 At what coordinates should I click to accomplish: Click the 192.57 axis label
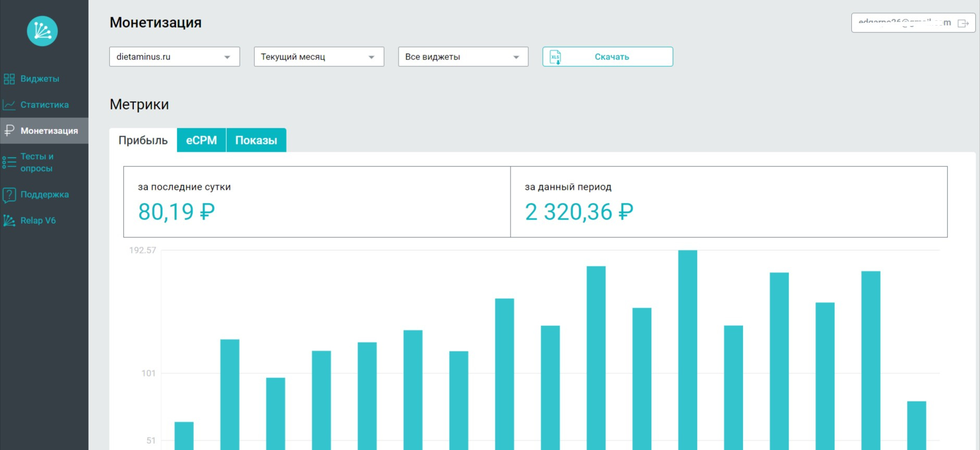pyautogui.click(x=143, y=250)
